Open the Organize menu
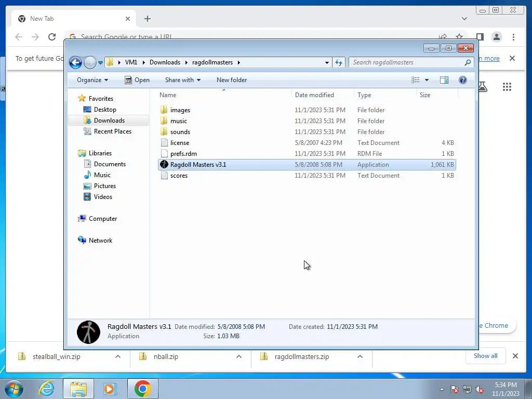Image resolution: width=532 pixels, height=399 pixels. coord(92,80)
